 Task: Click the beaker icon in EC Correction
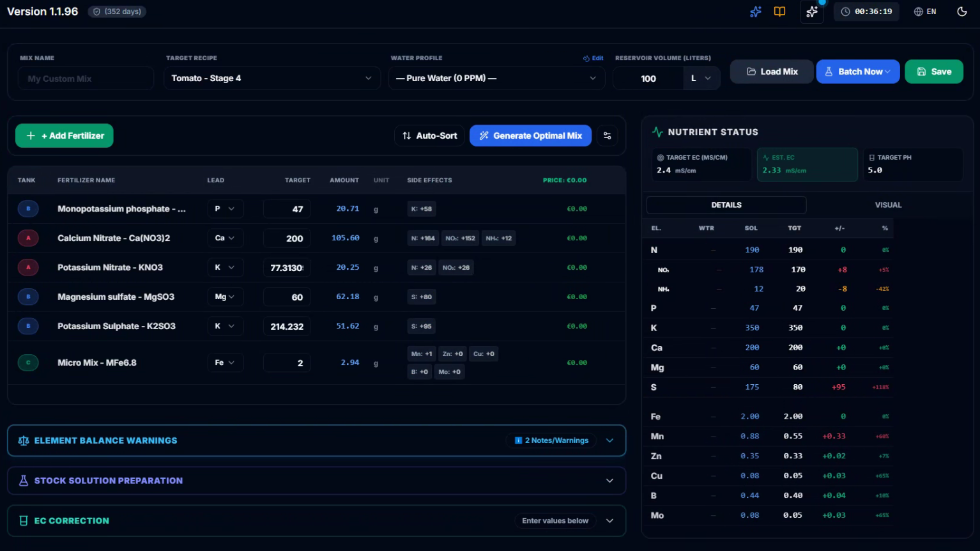pos(24,521)
